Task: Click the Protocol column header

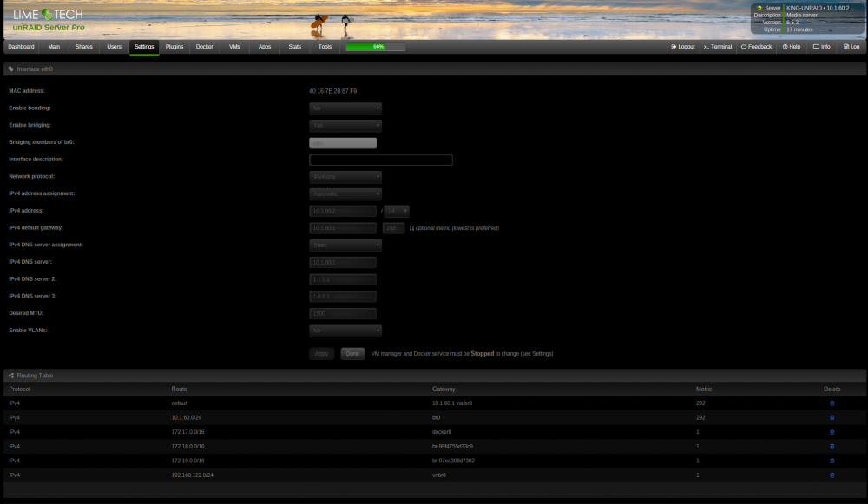Action: (x=19, y=389)
